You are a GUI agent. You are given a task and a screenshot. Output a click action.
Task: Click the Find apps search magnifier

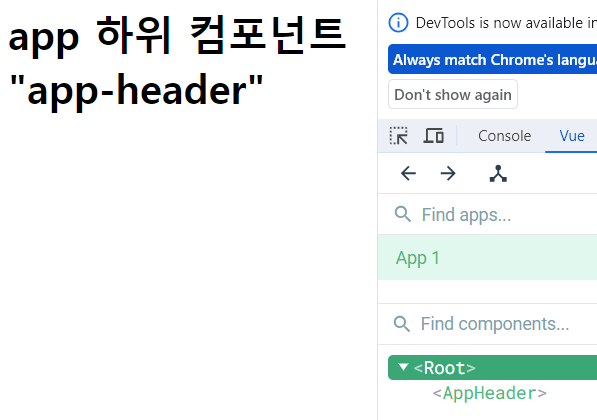pos(402,214)
